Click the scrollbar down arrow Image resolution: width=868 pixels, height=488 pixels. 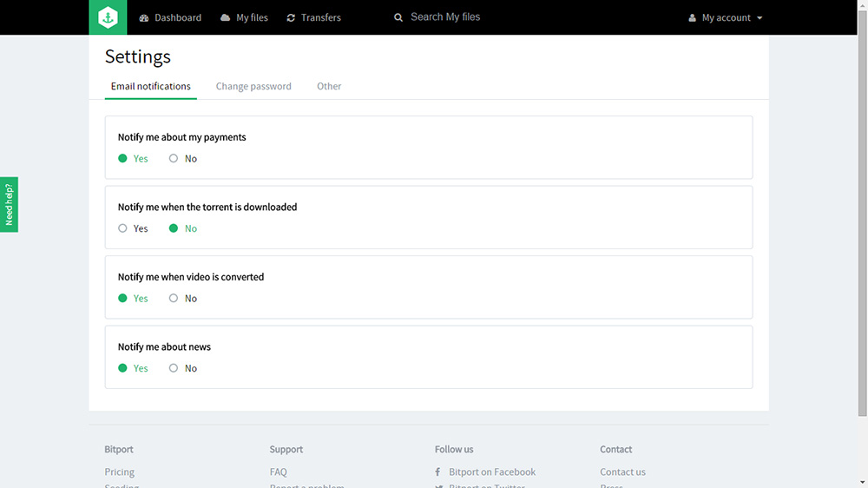863,483
